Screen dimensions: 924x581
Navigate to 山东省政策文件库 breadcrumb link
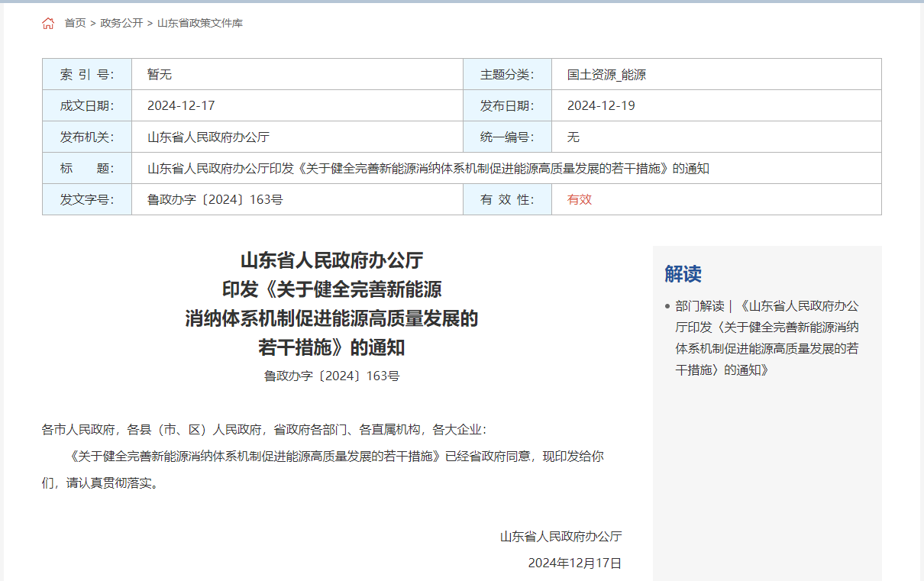coord(200,24)
